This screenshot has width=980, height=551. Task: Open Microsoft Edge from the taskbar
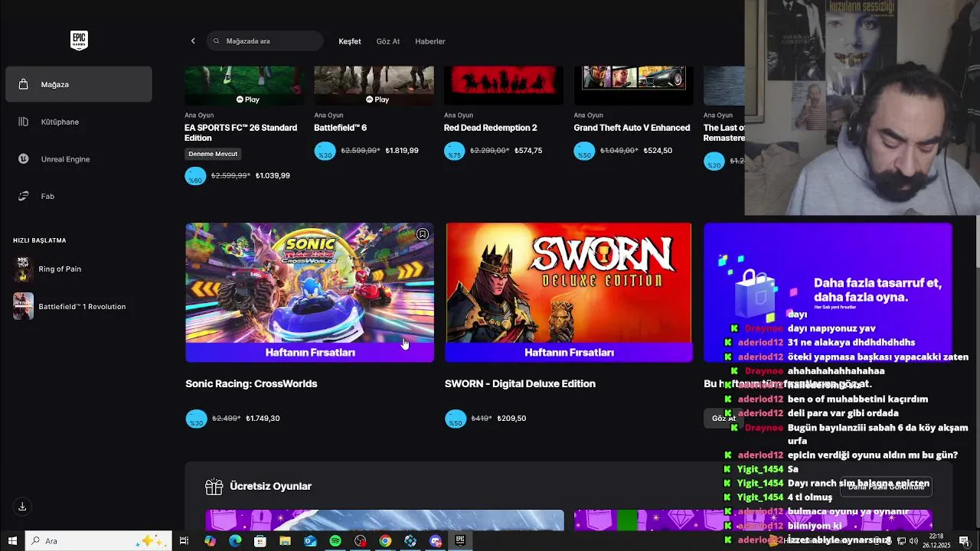pos(235,541)
